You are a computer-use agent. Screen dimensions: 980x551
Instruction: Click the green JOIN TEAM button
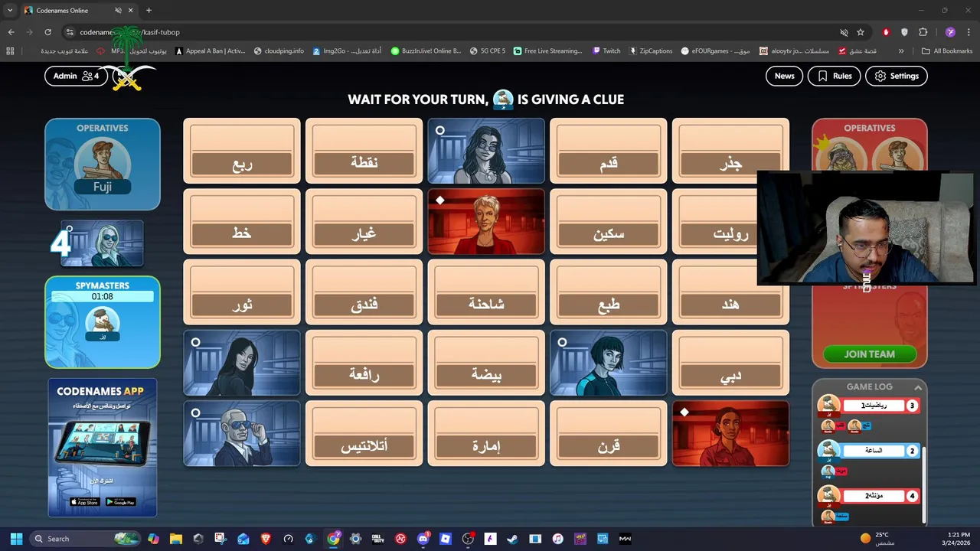click(869, 354)
